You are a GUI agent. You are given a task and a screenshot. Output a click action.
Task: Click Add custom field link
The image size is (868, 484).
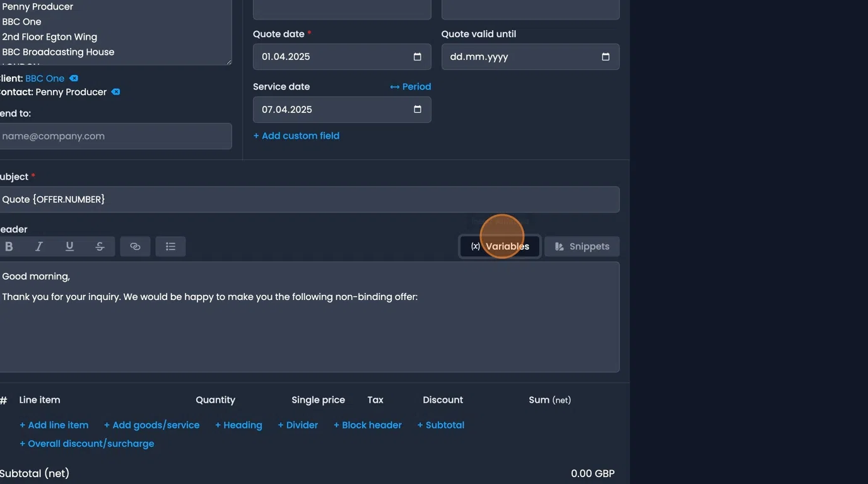point(296,136)
